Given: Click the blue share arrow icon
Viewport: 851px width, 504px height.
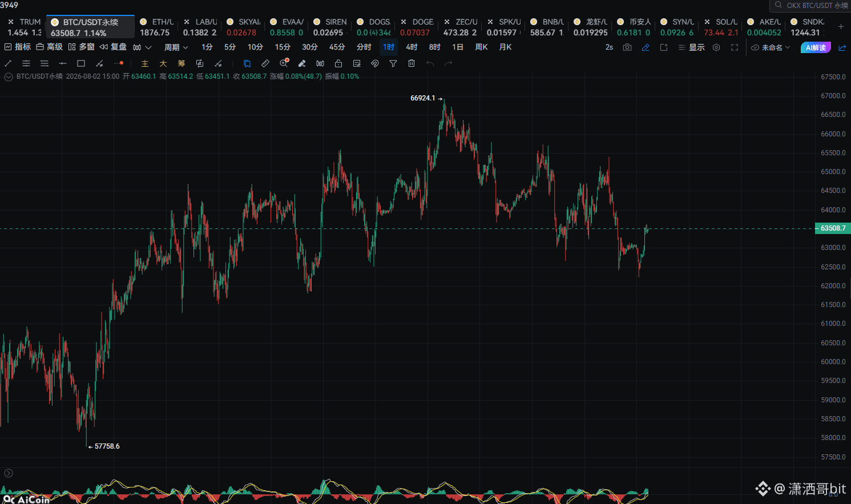Looking at the screenshot, I should tap(842, 47).
